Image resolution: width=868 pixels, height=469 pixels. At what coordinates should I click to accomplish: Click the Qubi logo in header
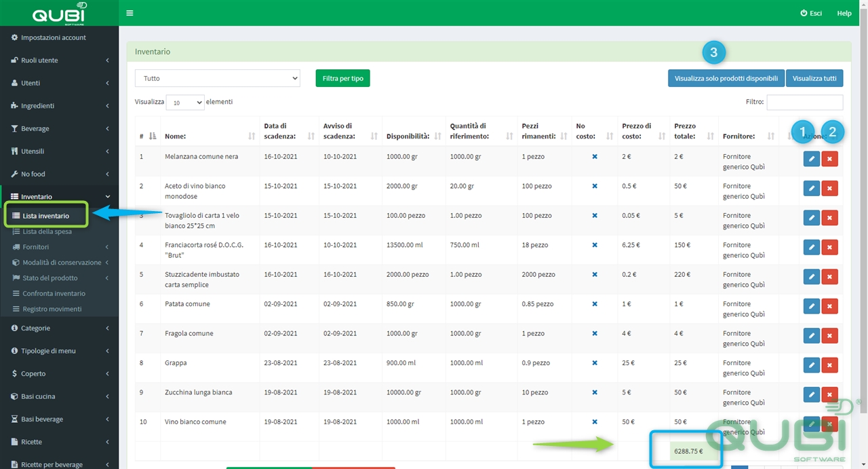pyautogui.click(x=60, y=13)
